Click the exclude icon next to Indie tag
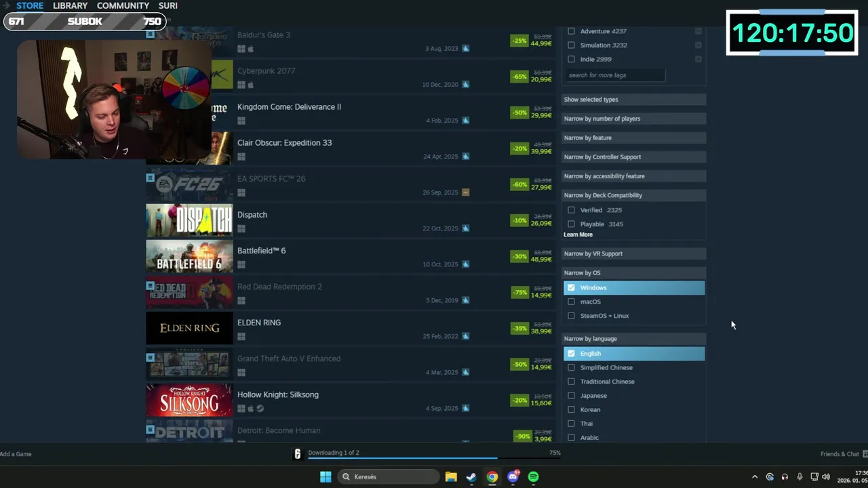 698,59
